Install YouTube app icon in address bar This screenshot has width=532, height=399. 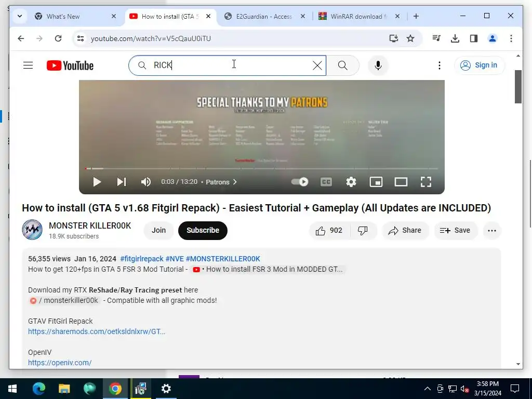[394, 38]
